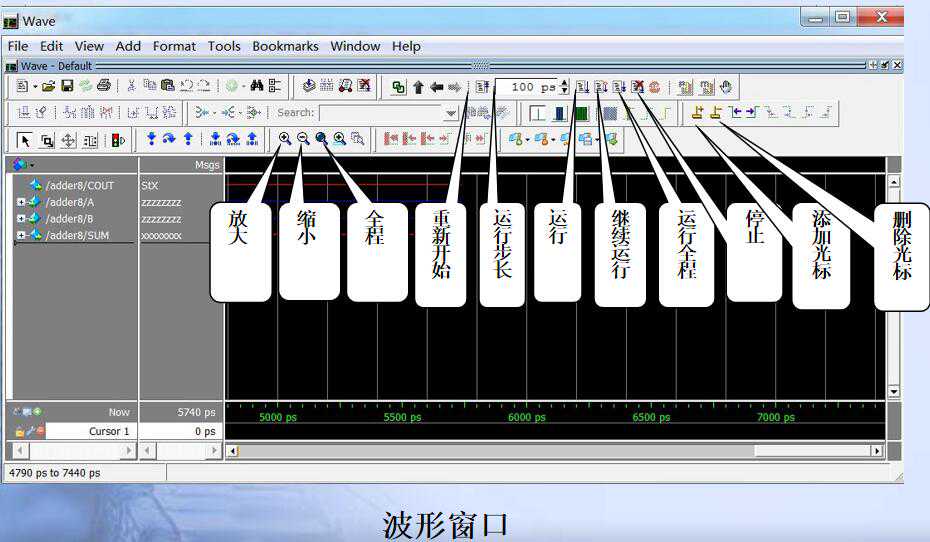
Task: Click the 100 ps run length field
Action: [x=530, y=88]
